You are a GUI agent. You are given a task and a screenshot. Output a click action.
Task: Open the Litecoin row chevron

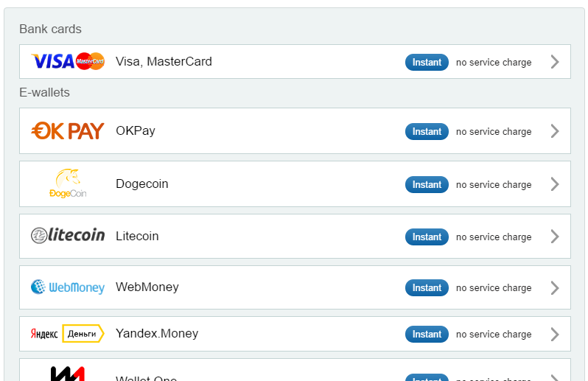(555, 237)
